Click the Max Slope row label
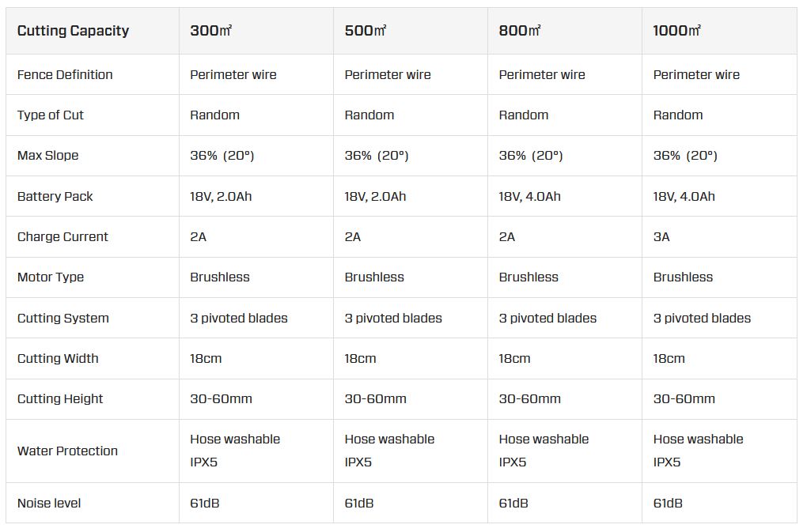This screenshot has height=532, width=807. tap(48, 155)
